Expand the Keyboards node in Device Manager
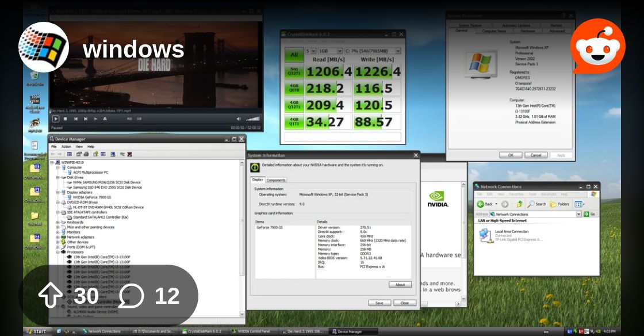644x336 pixels. pos(58,222)
